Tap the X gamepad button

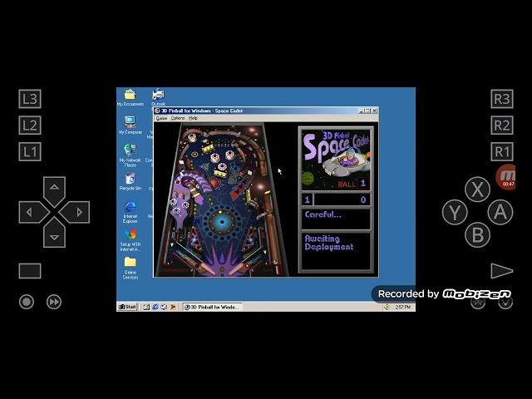pos(477,189)
